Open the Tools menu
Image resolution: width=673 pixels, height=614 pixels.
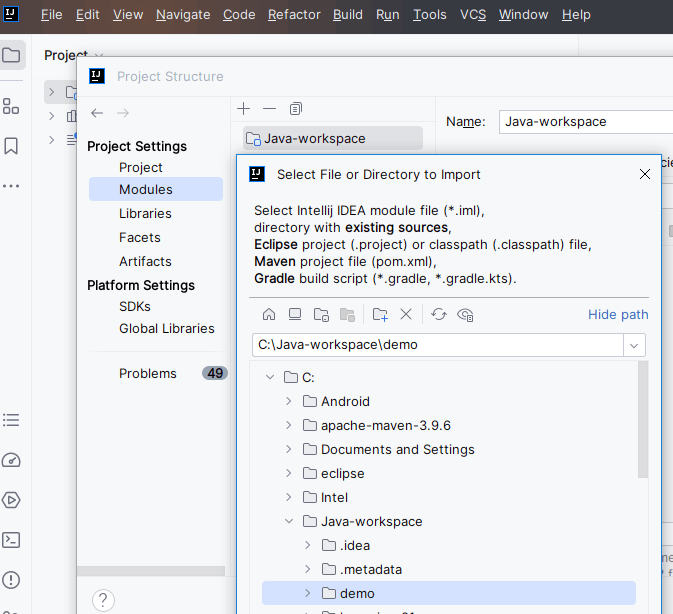430,15
